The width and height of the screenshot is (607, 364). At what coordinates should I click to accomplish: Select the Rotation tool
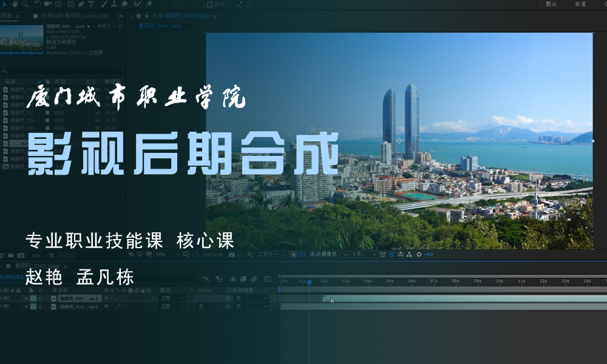(x=38, y=4)
